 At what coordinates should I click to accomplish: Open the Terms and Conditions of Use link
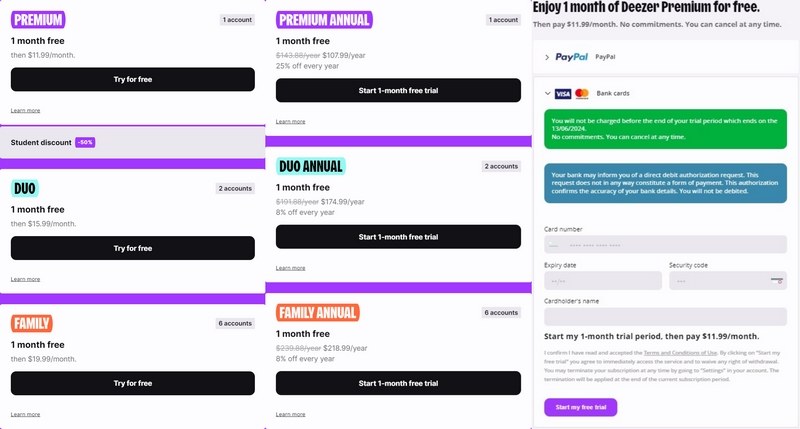[x=679, y=353]
